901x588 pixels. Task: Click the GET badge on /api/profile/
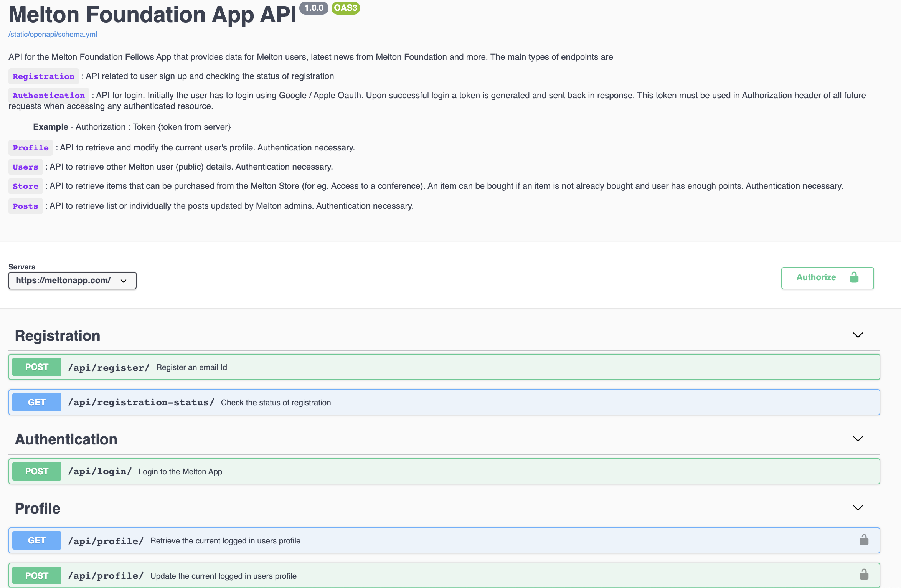pos(36,540)
